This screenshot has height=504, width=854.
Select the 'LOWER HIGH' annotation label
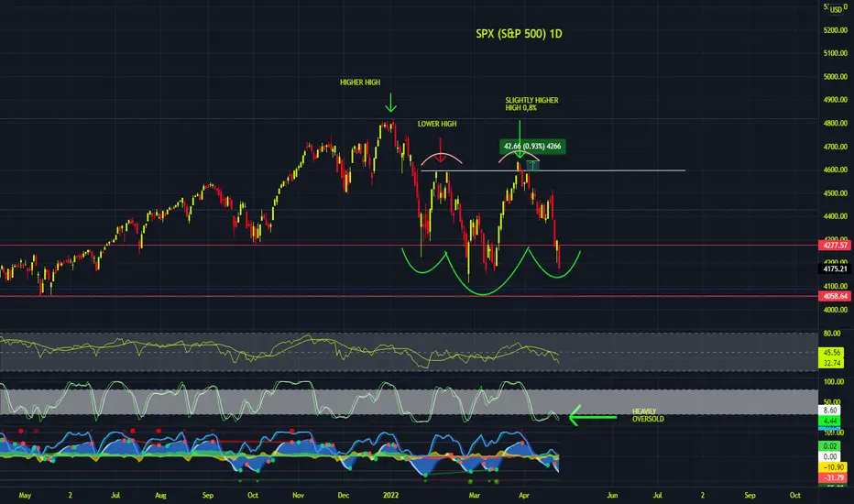click(x=437, y=124)
